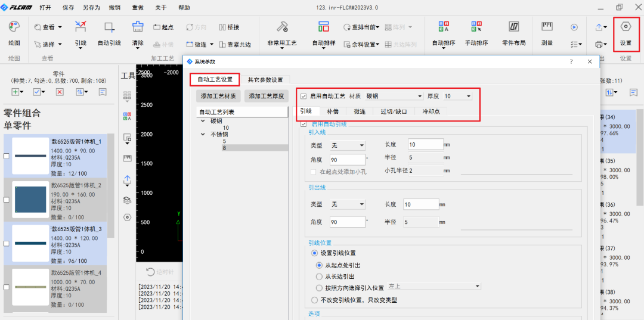This screenshot has height=320, width=644.
Task: Click the hexagon settings icon in tool sidebar
Action: 128,218
